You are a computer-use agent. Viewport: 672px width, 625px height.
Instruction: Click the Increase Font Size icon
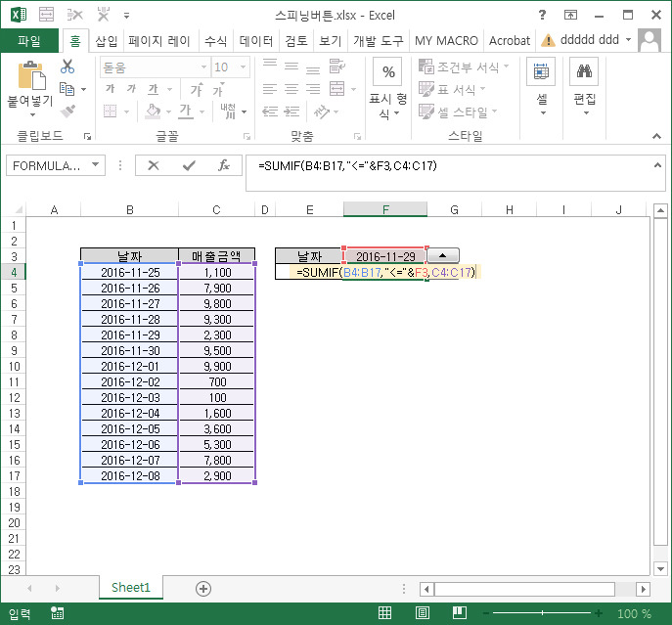(197, 89)
